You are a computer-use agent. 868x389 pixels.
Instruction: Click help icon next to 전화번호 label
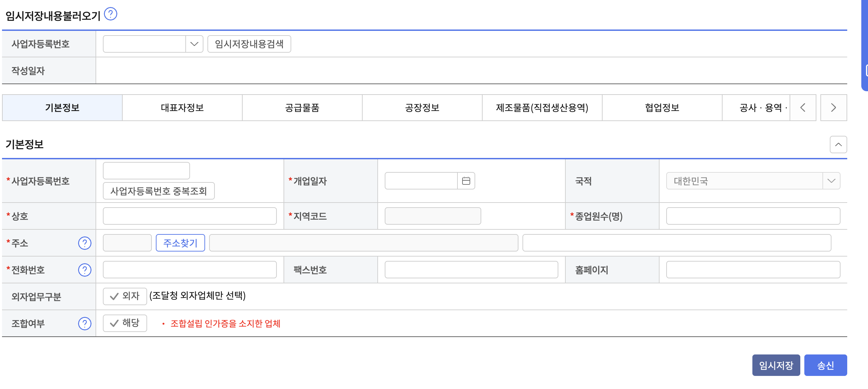click(84, 270)
